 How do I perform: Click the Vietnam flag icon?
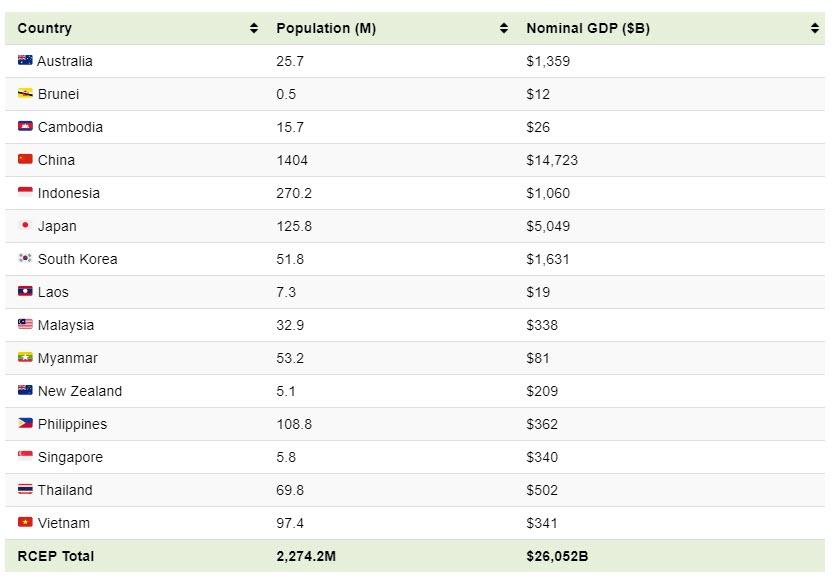(25, 523)
